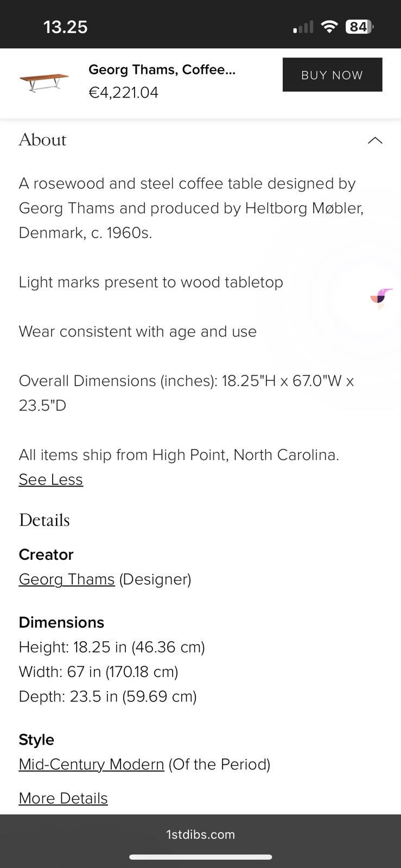The width and height of the screenshot is (401, 868).
Task: Click the Dimensions label in Details
Action: (61, 622)
